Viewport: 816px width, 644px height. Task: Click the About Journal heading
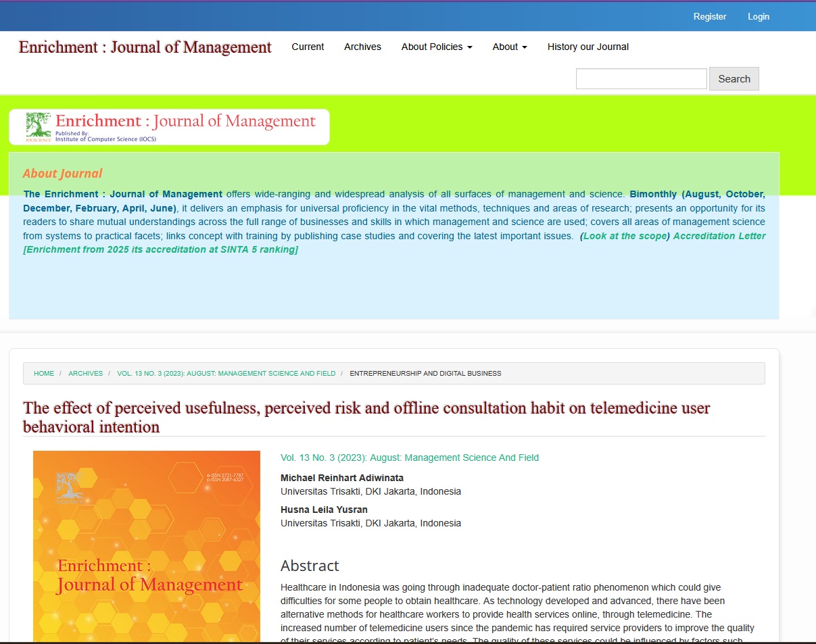(x=63, y=174)
